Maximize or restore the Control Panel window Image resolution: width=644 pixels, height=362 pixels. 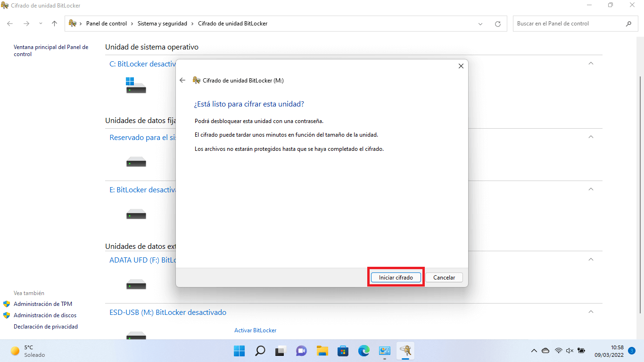point(611,5)
